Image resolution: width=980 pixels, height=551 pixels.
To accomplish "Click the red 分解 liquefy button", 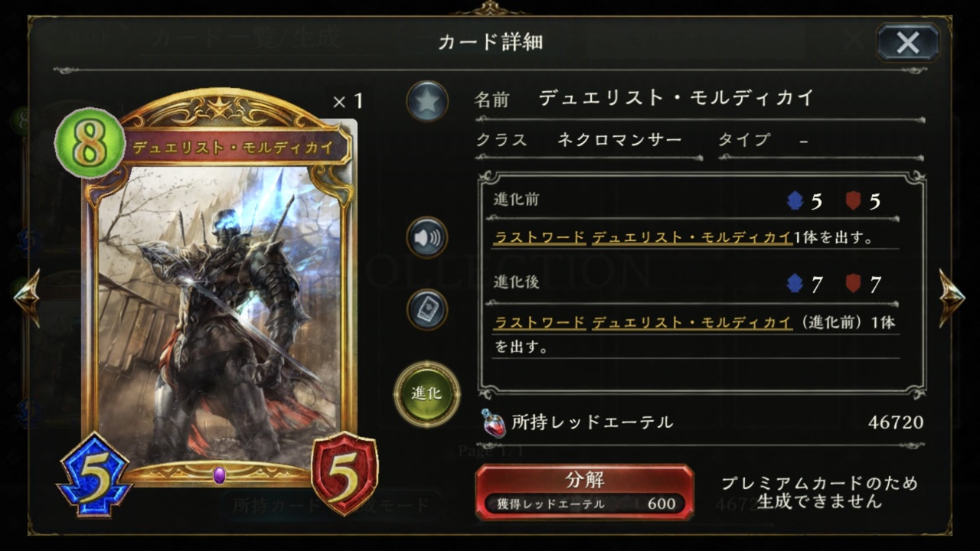I will (x=584, y=491).
